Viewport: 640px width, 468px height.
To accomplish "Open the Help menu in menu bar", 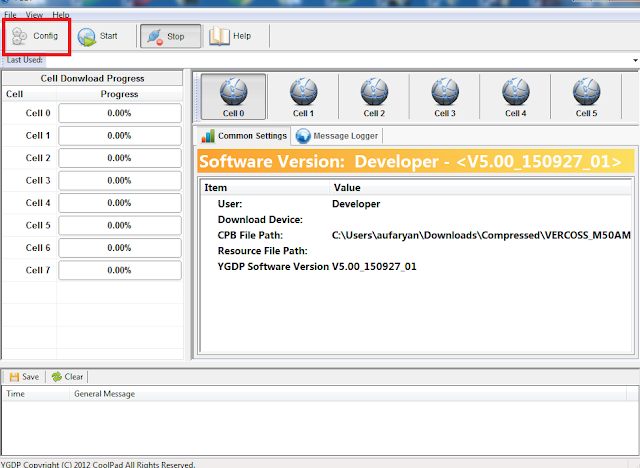I will 61,15.
